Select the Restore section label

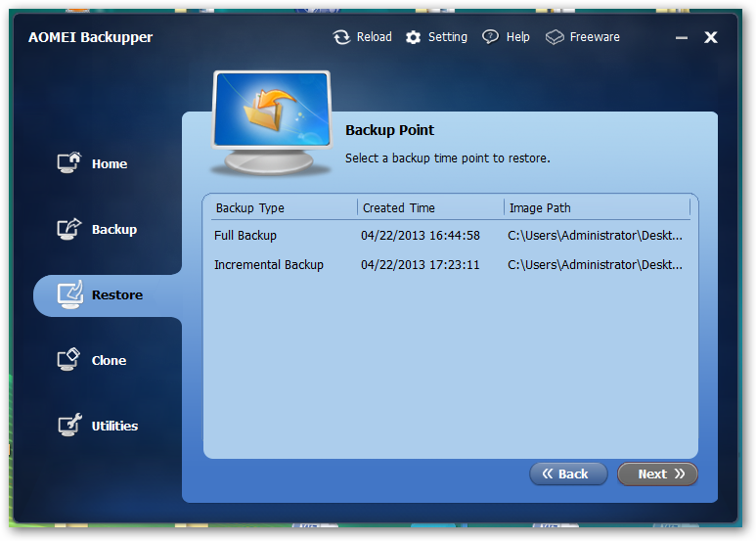[117, 295]
